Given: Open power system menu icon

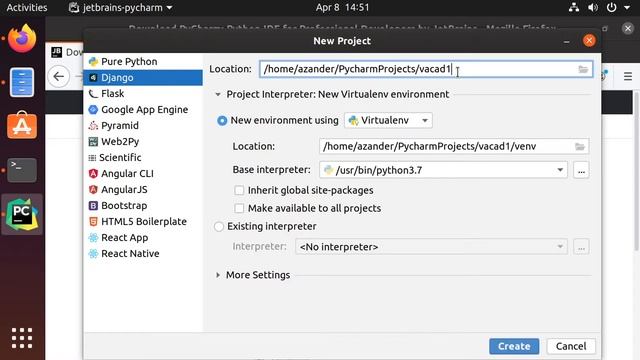Looking at the screenshot, I should tap(611, 7).
